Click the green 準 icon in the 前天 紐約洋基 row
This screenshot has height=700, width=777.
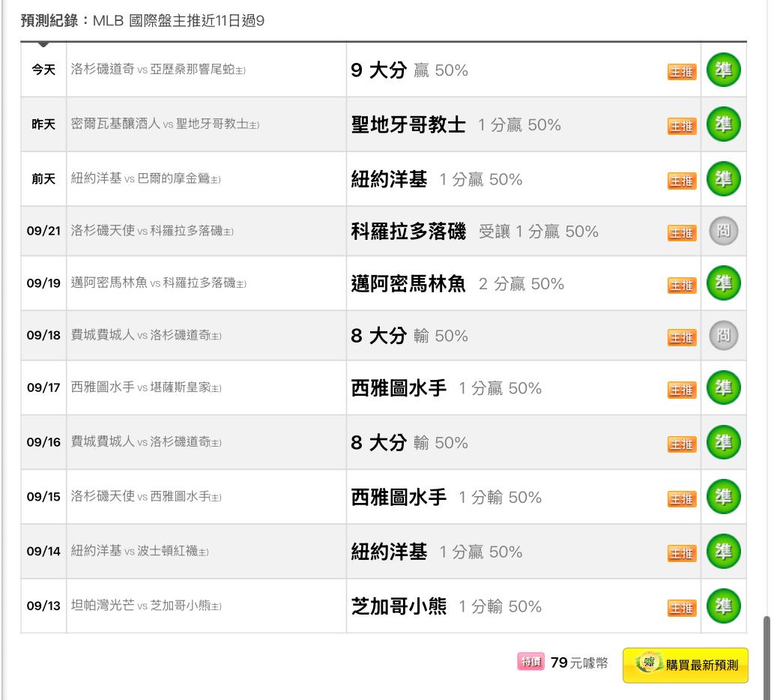(723, 179)
